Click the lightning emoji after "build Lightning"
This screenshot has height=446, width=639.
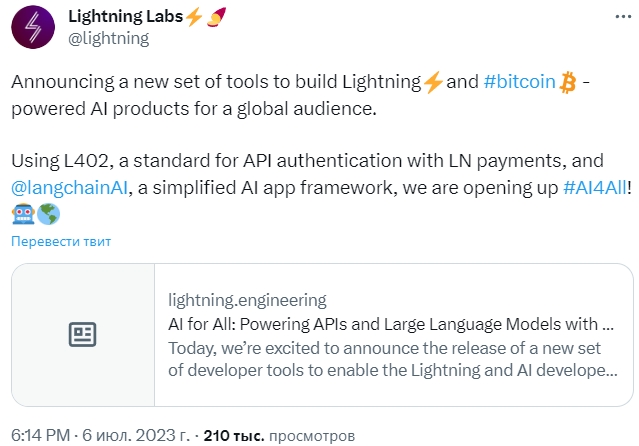(x=433, y=83)
